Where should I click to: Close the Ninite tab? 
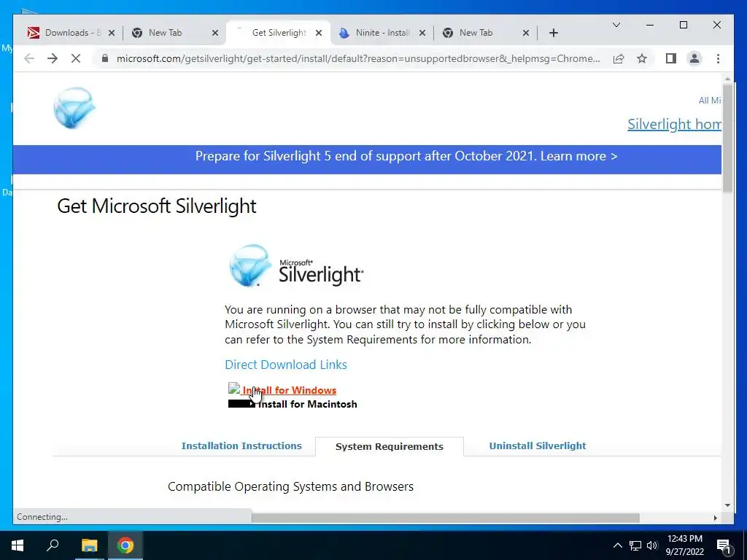[422, 33]
